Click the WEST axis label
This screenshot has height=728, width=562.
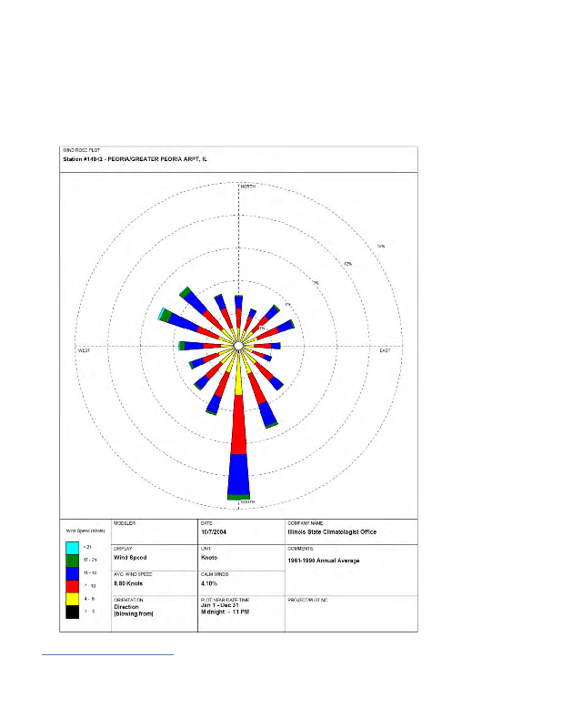[83, 350]
